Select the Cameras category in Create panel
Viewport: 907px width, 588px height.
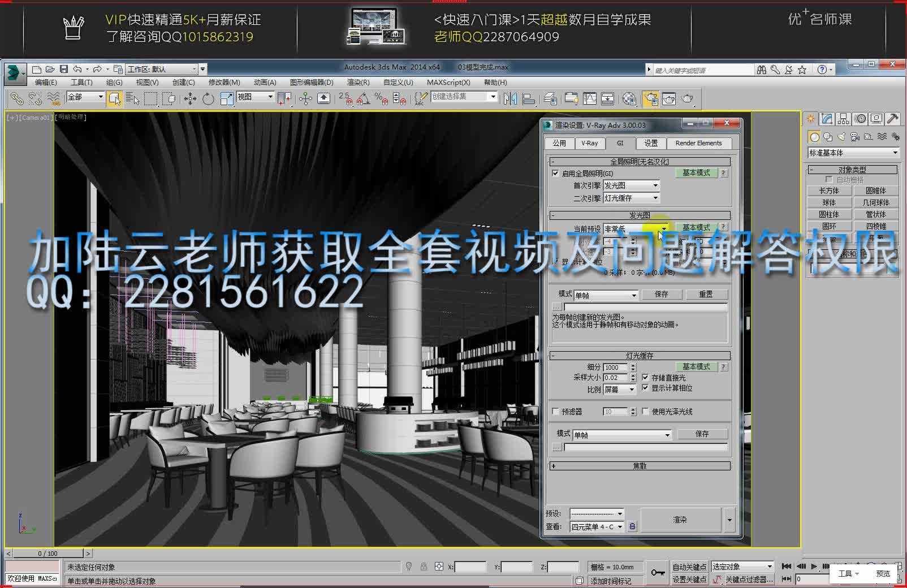point(854,137)
